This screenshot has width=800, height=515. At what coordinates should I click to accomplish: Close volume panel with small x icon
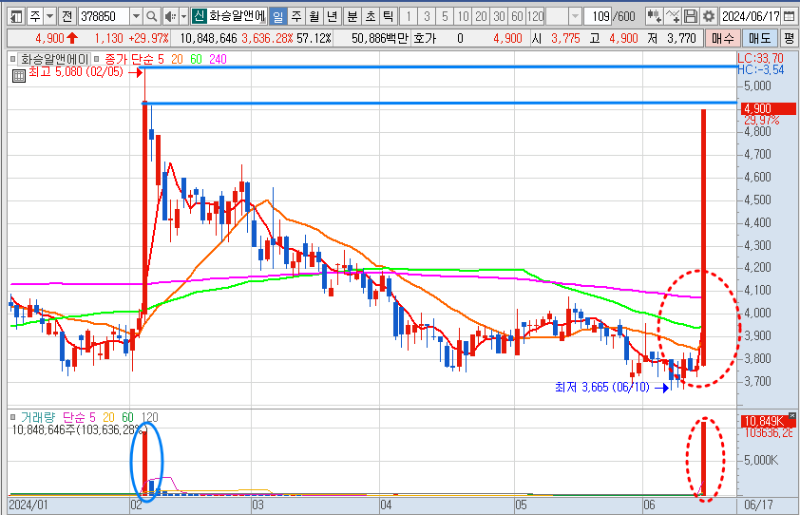click(x=792, y=415)
